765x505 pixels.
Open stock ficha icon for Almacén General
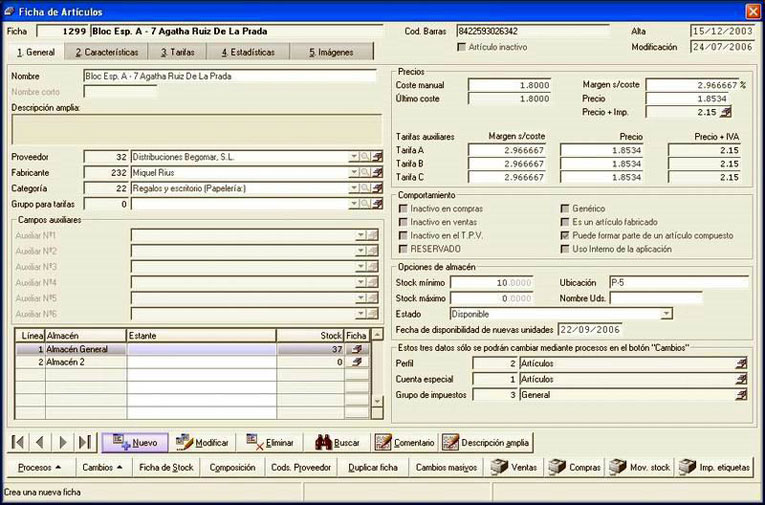[357, 349]
